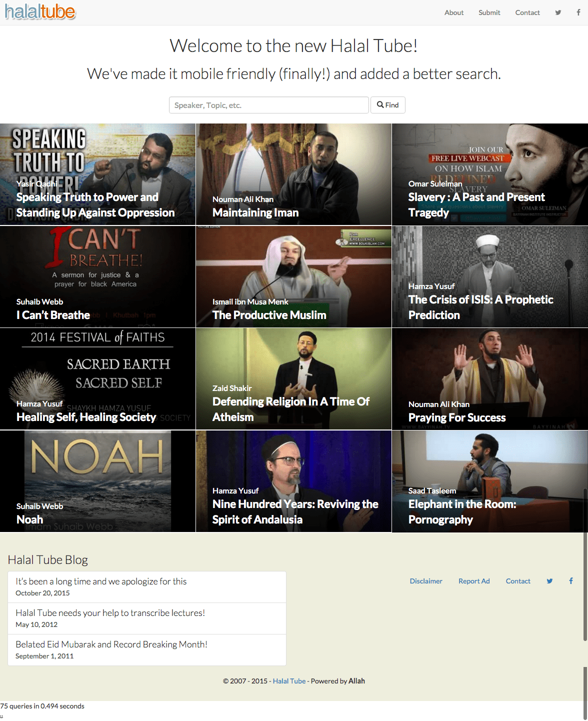Click the Welcome to the new Halal Tube heading
Viewport: 588px width, 721px height.
294,45
